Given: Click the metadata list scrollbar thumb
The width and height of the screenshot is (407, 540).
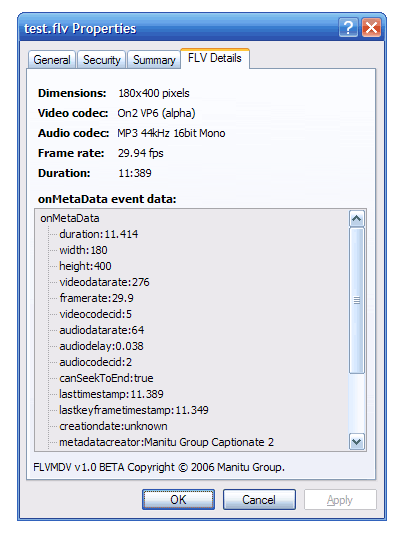Looking at the screenshot, I should click(x=357, y=300).
